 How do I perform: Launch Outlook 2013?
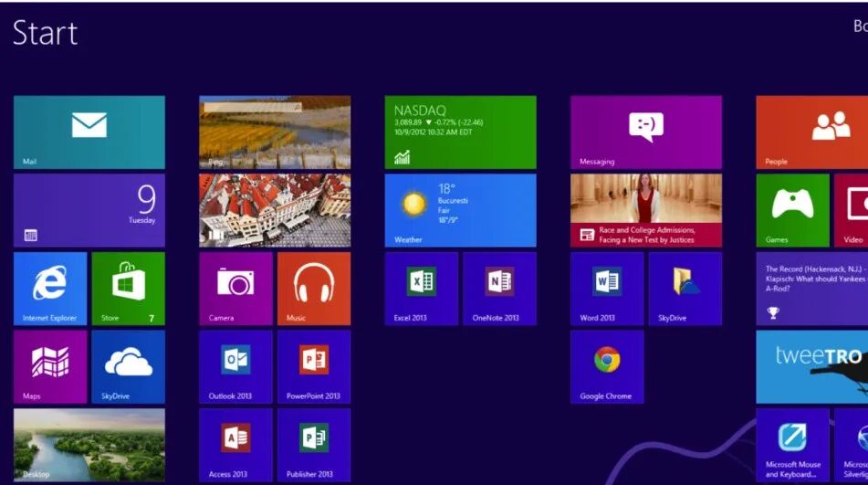click(x=235, y=367)
